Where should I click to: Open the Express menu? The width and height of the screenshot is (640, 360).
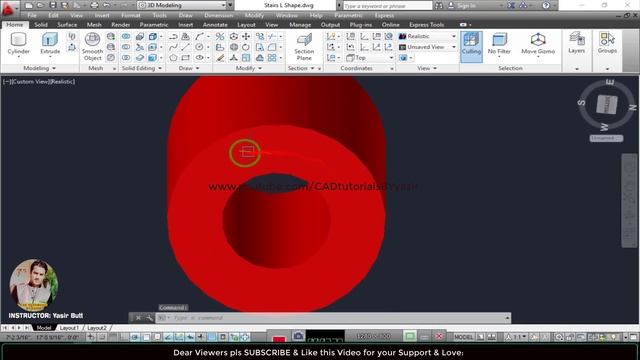point(384,15)
